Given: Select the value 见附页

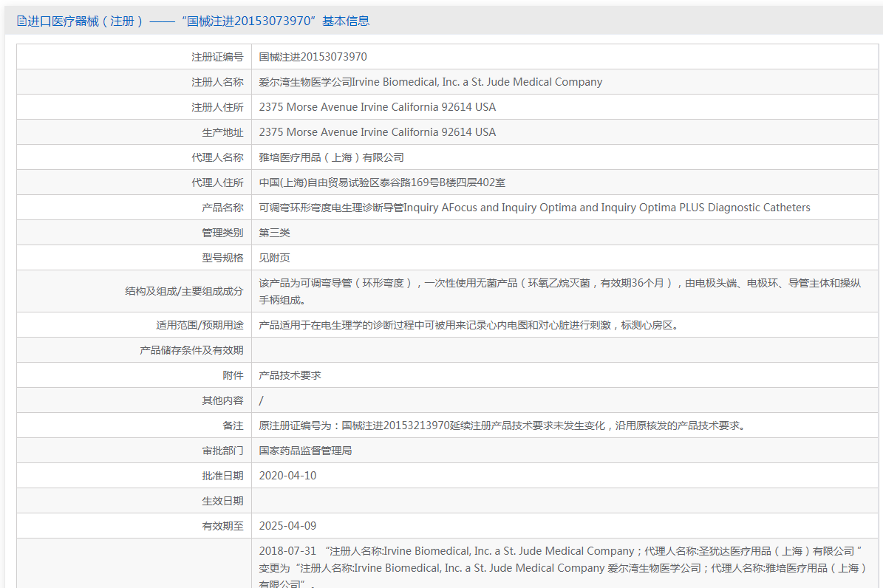Looking at the screenshot, I should (274, 258).
